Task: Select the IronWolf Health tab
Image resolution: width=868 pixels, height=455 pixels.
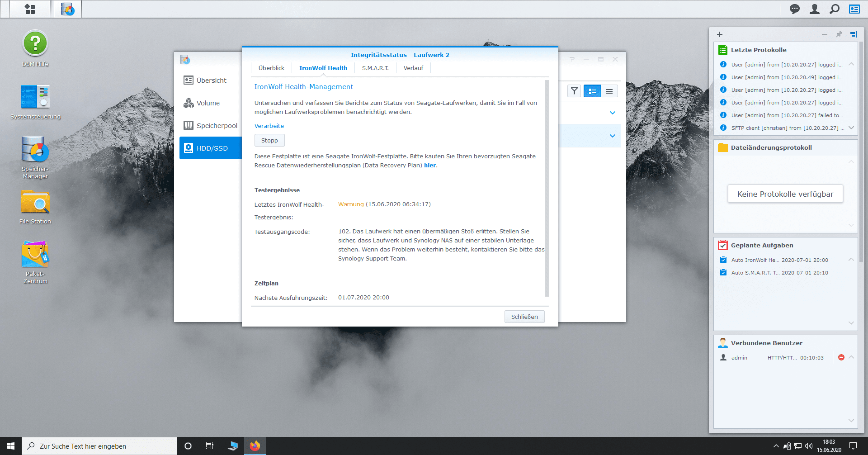Action: [x=323, y=68]
